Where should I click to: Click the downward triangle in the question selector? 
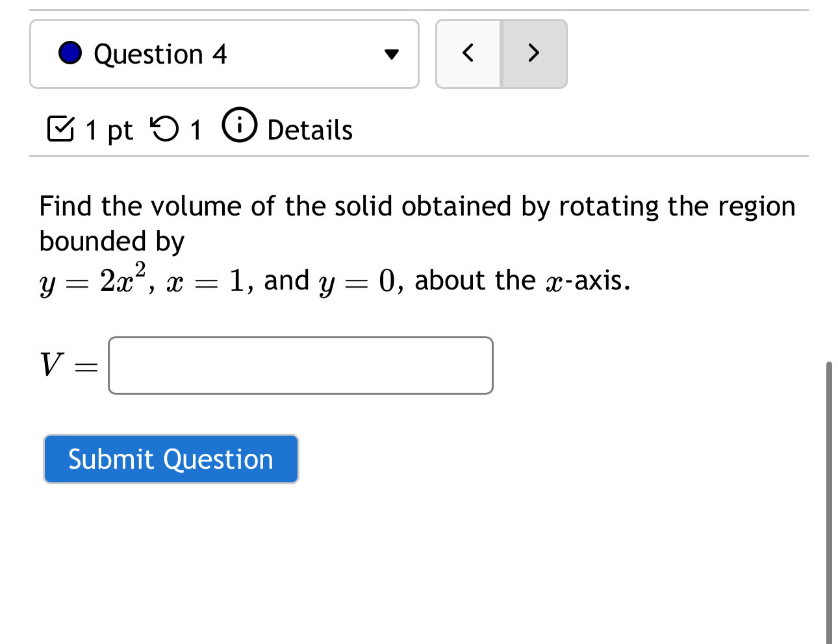pyautogui.click(x=390, y=55)
